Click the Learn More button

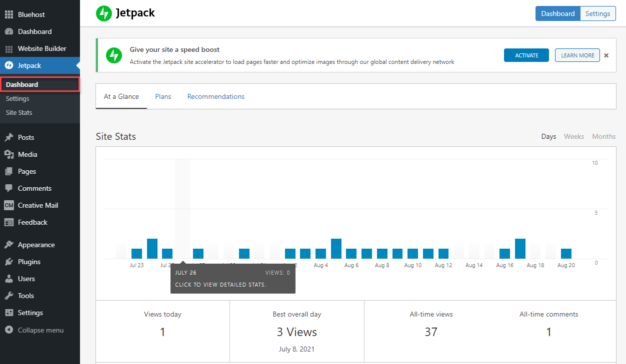click(577, 55)
